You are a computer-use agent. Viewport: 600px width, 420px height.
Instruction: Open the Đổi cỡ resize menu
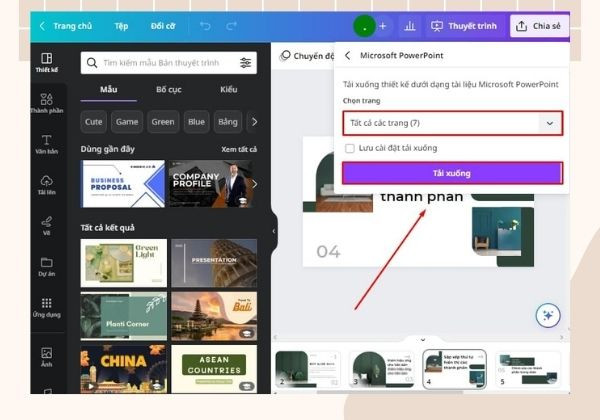tap(163, 26)
